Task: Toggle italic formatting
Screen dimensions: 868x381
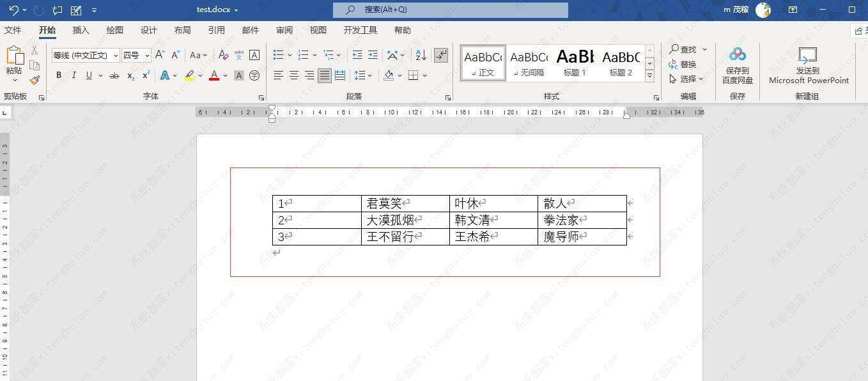Action: point(74,75)
